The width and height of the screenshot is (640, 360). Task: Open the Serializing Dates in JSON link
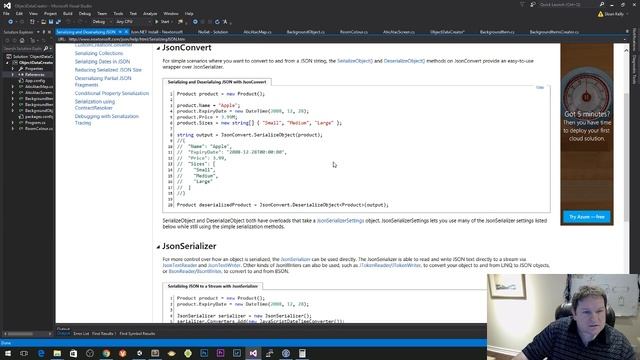pos(102,62)
